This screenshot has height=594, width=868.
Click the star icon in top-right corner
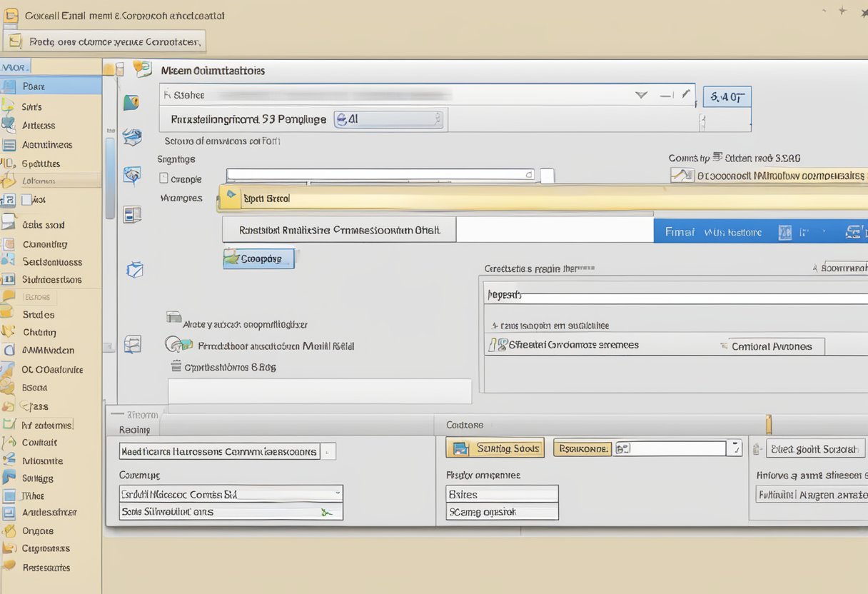pyautogui.click(x=842, y=11)
